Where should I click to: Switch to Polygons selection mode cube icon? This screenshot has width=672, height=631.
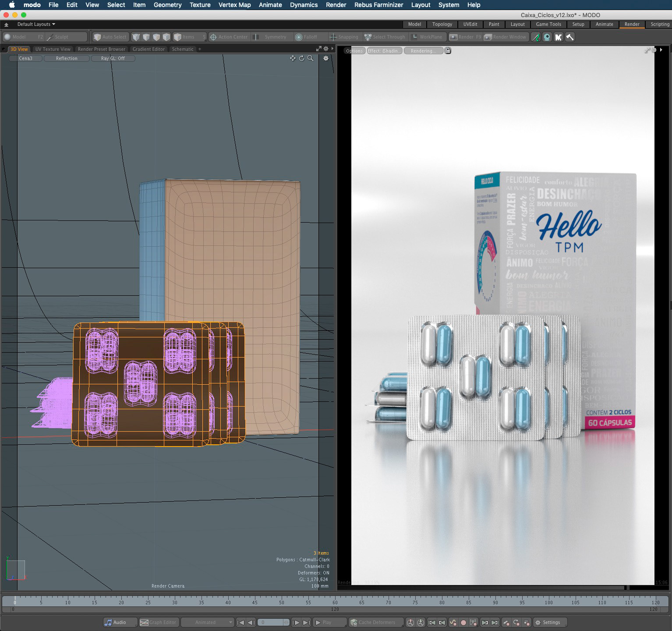[x=156, y=37]
